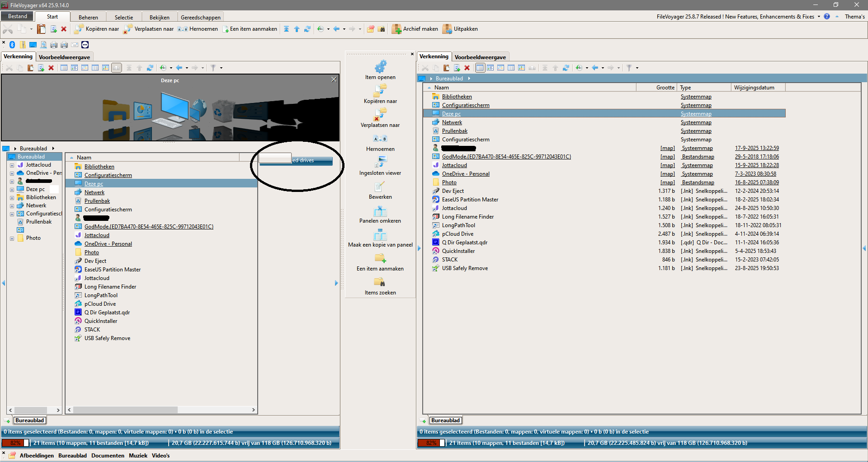Switch to the Beheren ribbon tab
The image size is (868, 462).
(88, 17)
